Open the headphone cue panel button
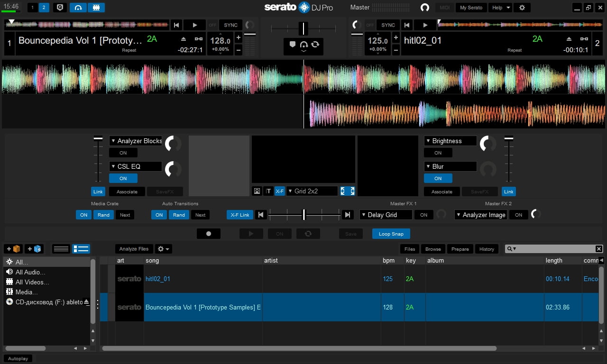The width and height of the screenshot is (607, 364). pyautogui.click(x=78, y=8)
